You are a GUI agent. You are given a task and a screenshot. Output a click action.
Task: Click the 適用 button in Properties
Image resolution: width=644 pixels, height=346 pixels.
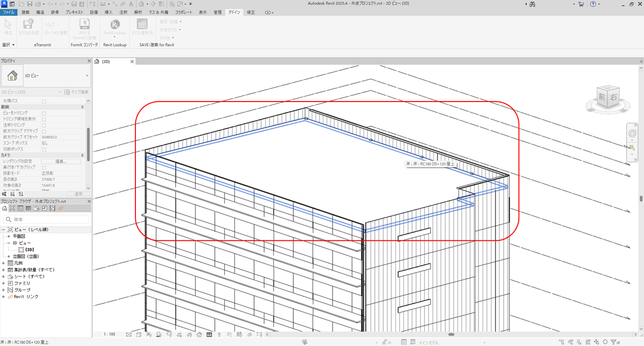78,194
